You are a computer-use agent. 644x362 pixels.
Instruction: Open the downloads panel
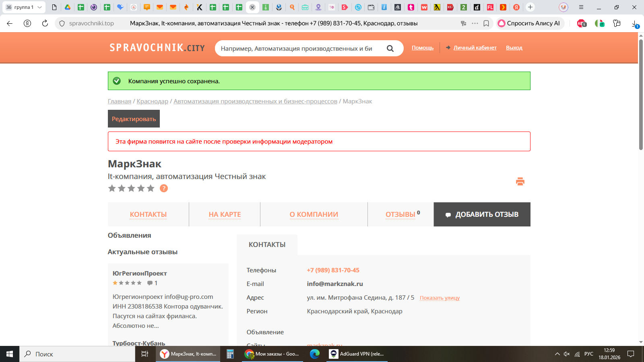(635, 24)
